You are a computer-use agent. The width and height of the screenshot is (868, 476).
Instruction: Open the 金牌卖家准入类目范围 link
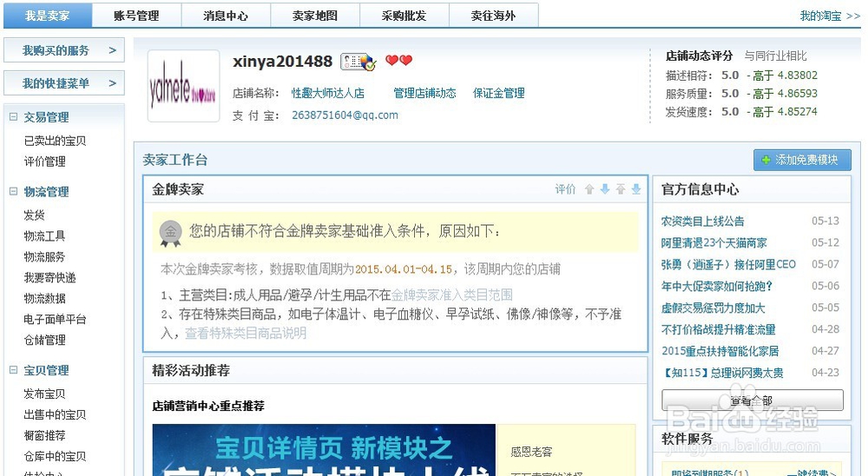pos(451,294)
